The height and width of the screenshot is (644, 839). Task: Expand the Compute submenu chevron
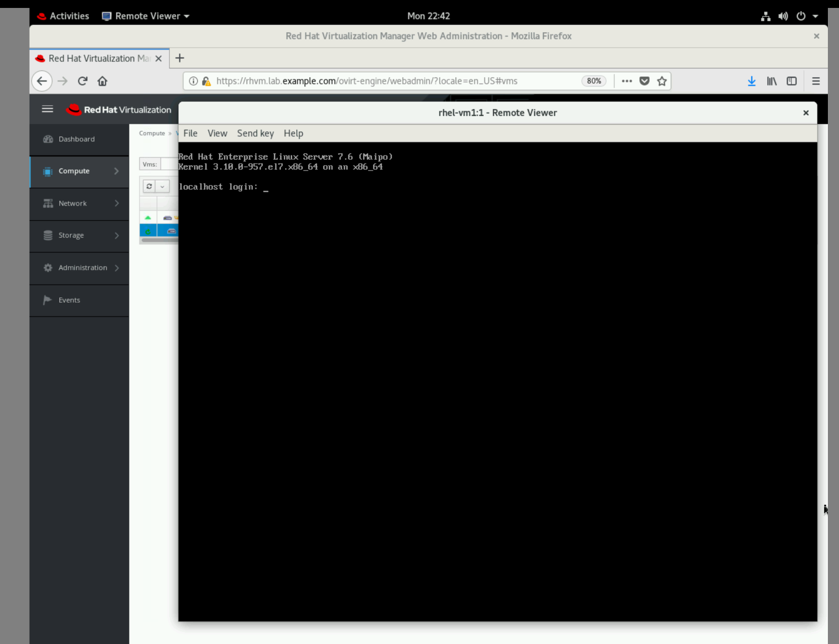pyautogui.click(x=116, y=171)
